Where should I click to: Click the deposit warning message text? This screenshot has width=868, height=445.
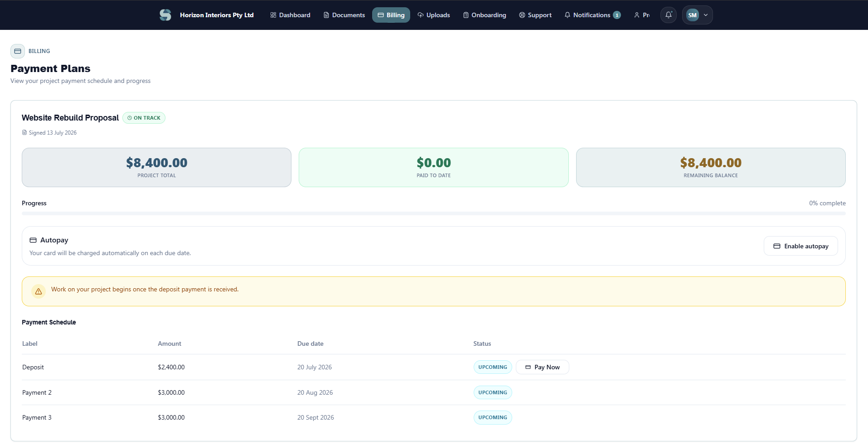(145, 289)
